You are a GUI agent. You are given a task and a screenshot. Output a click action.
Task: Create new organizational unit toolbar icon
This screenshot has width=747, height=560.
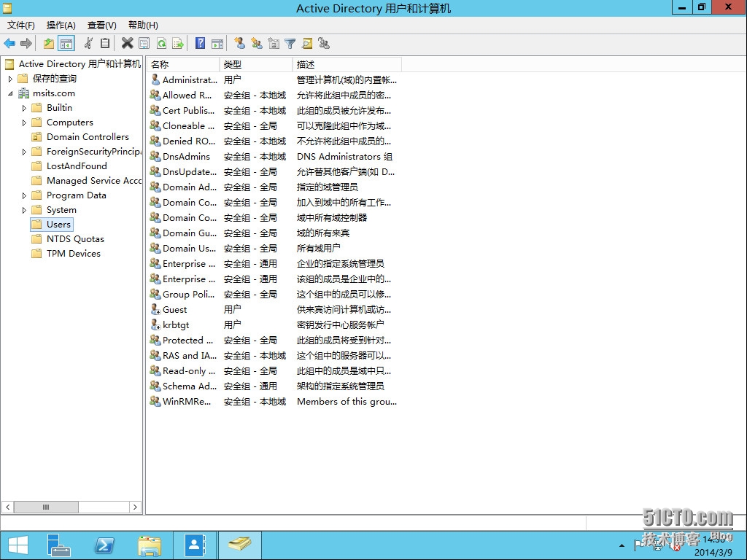click(274, 44)
